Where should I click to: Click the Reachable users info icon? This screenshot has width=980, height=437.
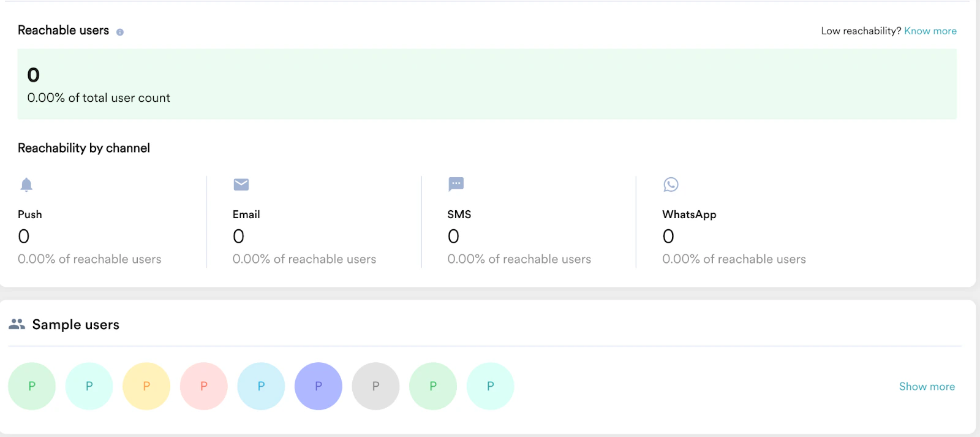pos(120,32)
